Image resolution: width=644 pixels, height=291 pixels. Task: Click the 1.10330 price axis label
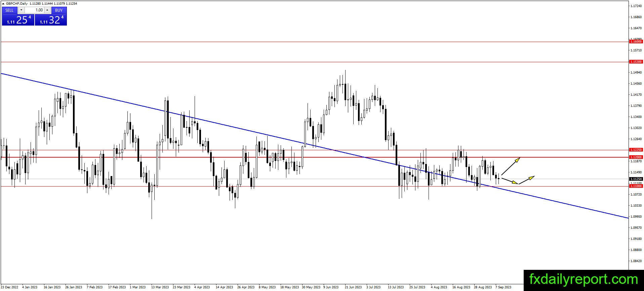coord(636,206)
